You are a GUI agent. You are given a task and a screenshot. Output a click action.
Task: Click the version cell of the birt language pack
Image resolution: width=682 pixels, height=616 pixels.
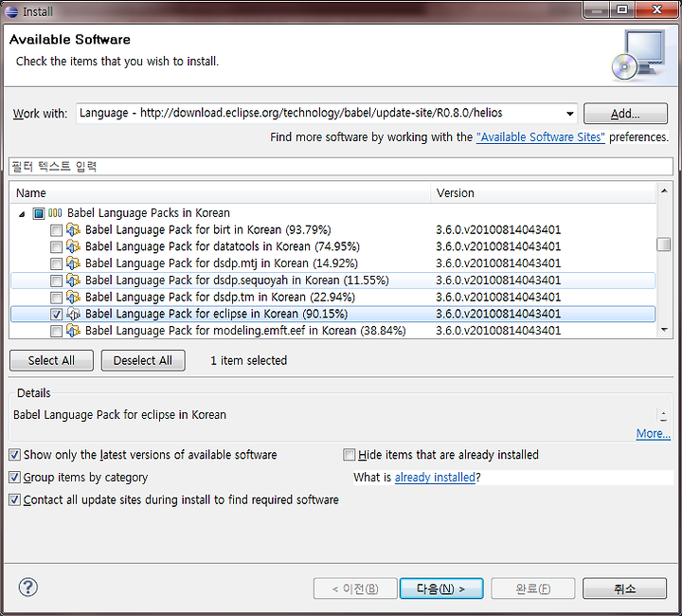[498, 229]
